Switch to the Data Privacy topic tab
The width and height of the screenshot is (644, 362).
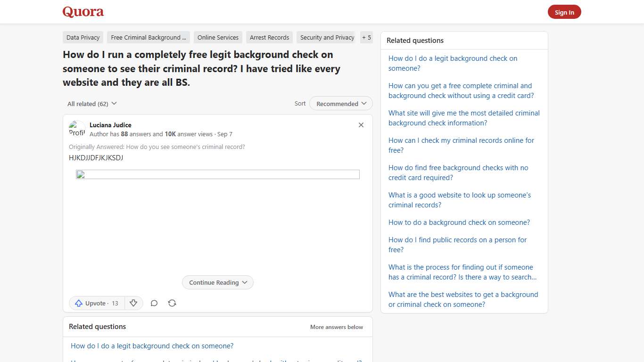pyautogui.click(x=83, y=37)
